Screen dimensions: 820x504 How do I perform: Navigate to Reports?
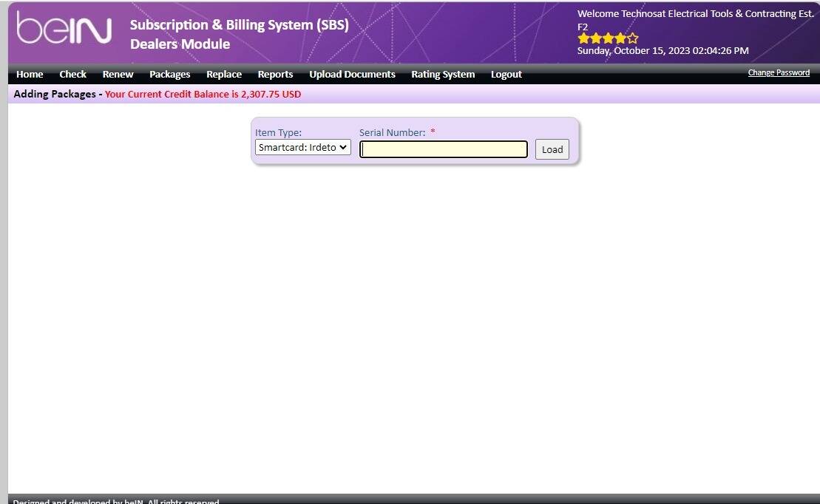click(275, 75)
